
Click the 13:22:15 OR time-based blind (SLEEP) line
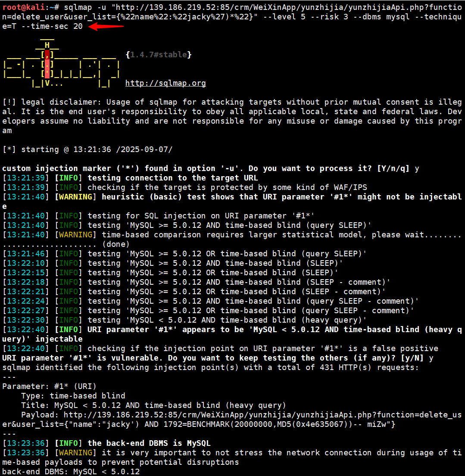(x=170, y=273)
